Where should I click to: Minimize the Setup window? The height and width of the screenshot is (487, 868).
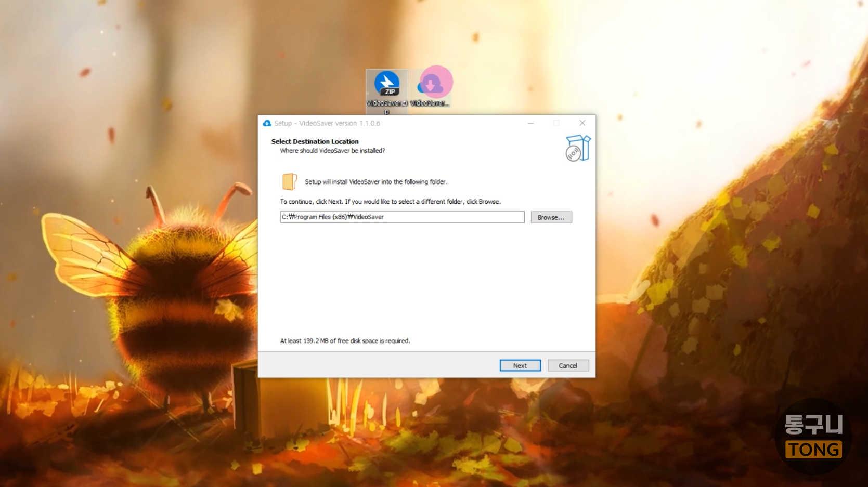point(531,123)
